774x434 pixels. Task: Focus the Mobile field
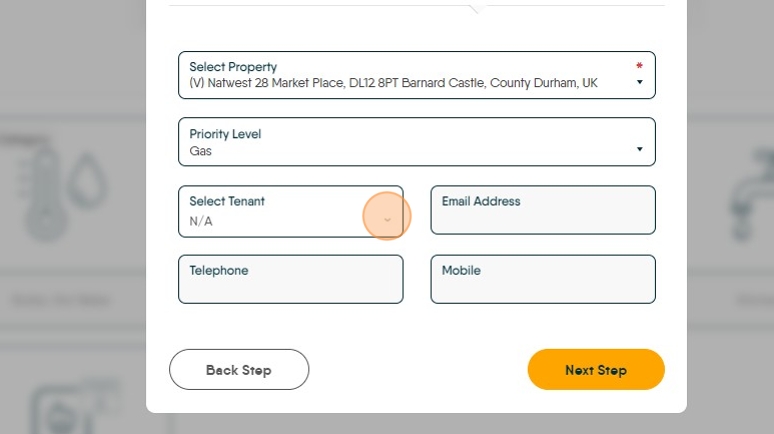[543, 279]
